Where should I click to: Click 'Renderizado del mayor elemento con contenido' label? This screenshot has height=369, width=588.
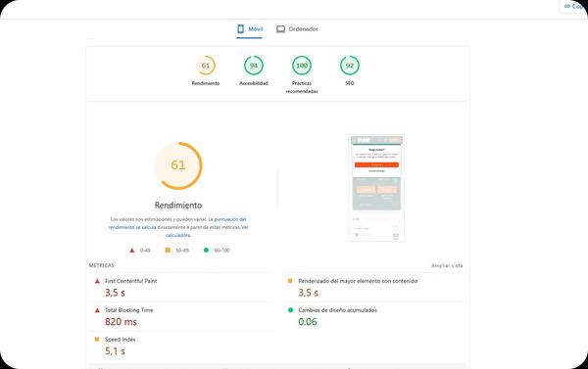[x=358, y=281]
